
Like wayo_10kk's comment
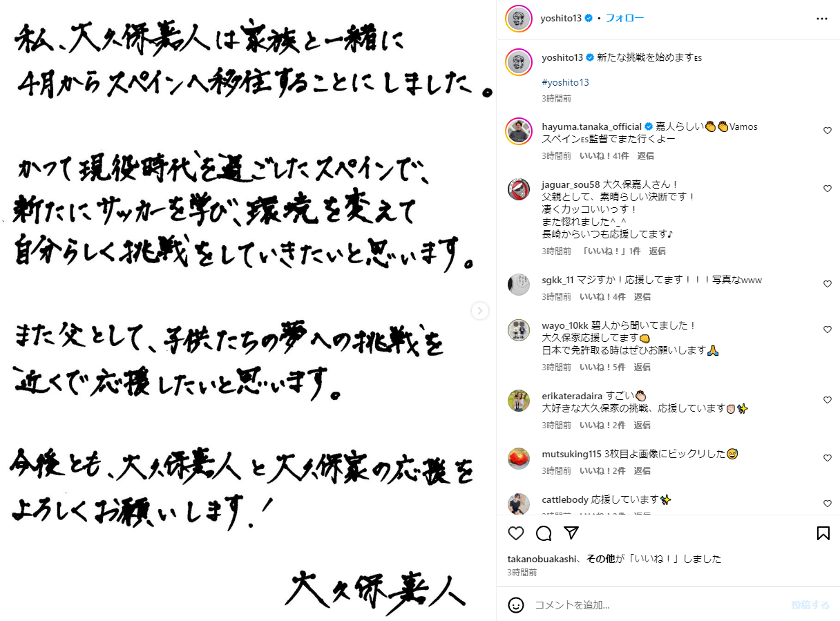tap(827, 329)
